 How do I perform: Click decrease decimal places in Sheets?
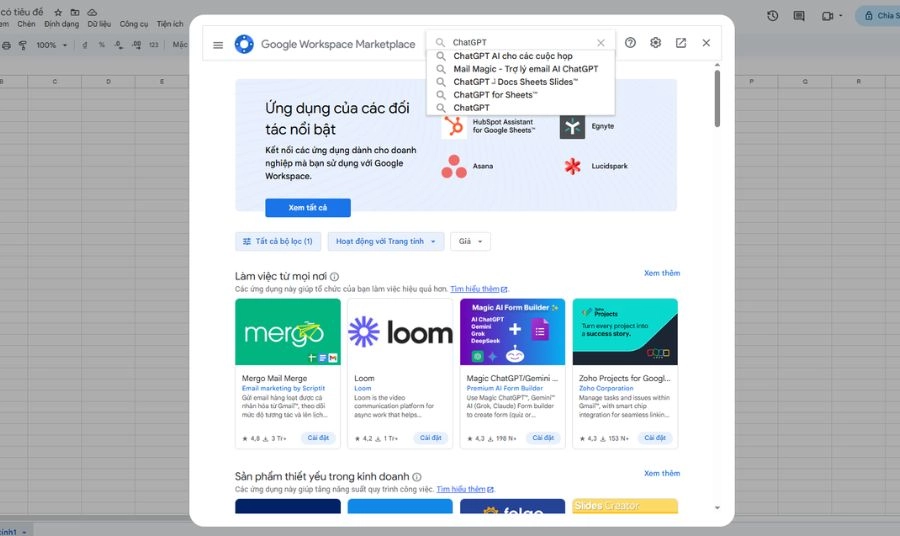pyautogui.click(x=118, y=45)
